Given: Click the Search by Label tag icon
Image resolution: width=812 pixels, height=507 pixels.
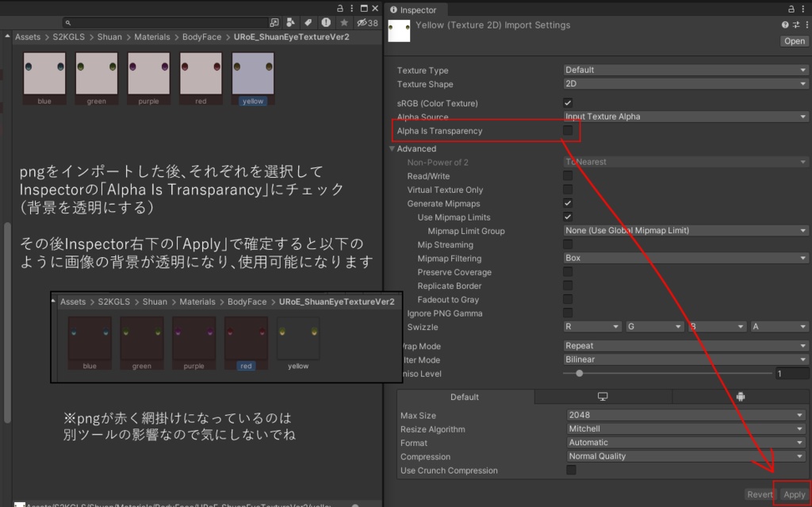Looking at the screenshot, I should pos(308,23).
